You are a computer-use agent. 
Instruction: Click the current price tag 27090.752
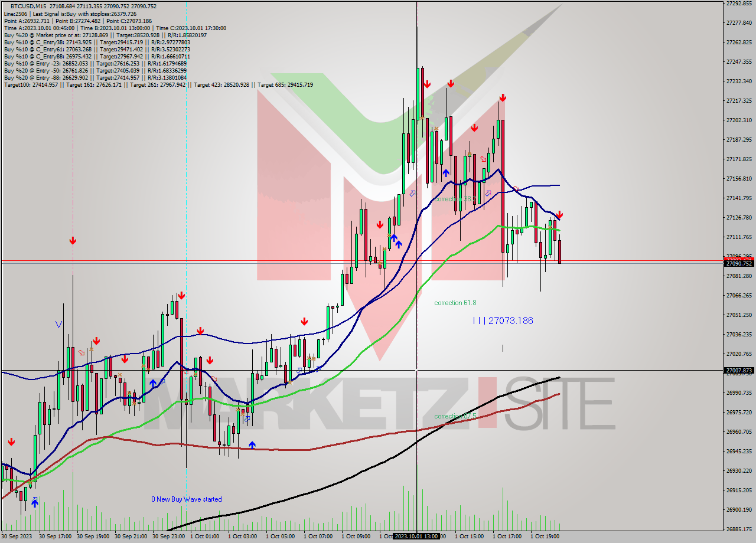click(739, 263)
